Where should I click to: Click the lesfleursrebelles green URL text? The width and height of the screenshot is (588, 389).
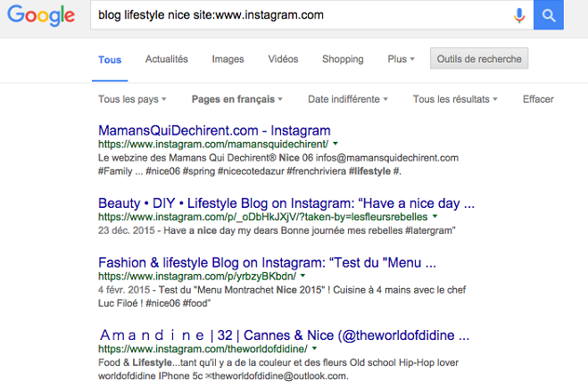coord(263,217)
